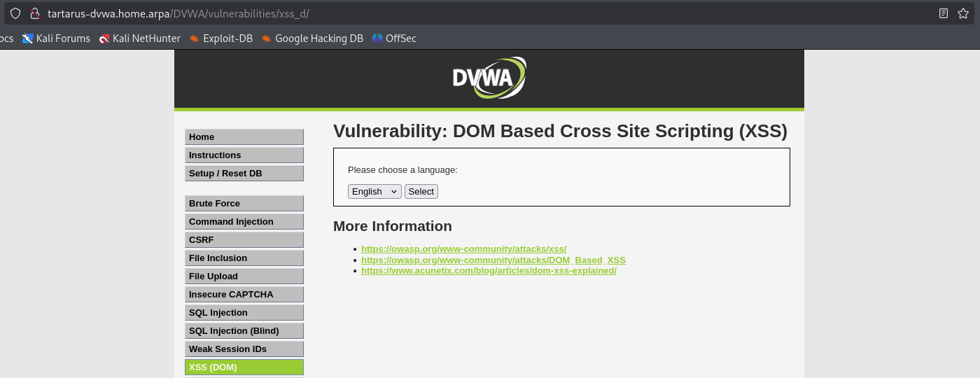The width and height of the screenshot is (980, 378).
Task: Open the File Inclusion page
Action: coord(244,258)
